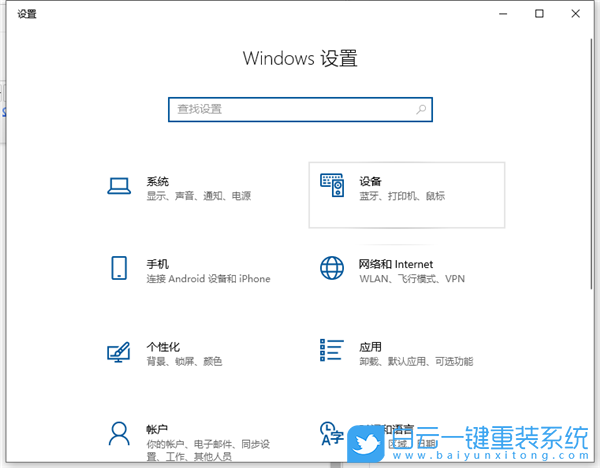The height and width of the screenshot is (468, 600).
Task: Open the 帐户 settings title
Action: coord(157,430)
